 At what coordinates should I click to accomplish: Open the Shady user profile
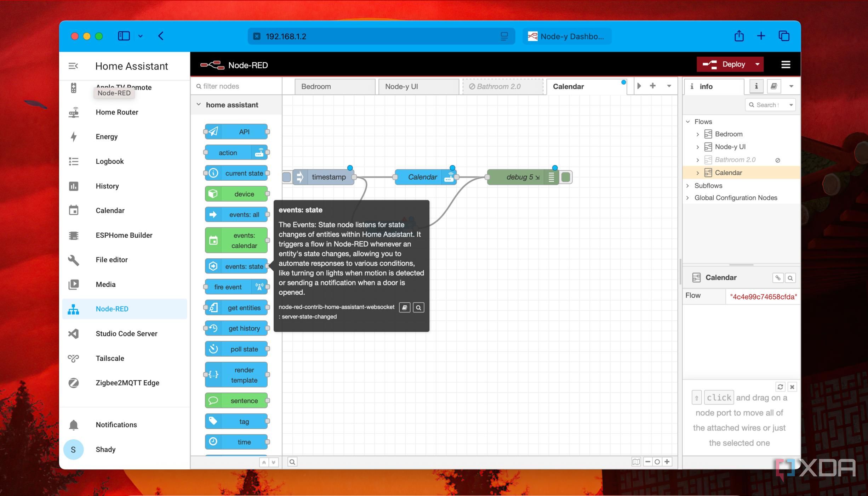(125, 449)
